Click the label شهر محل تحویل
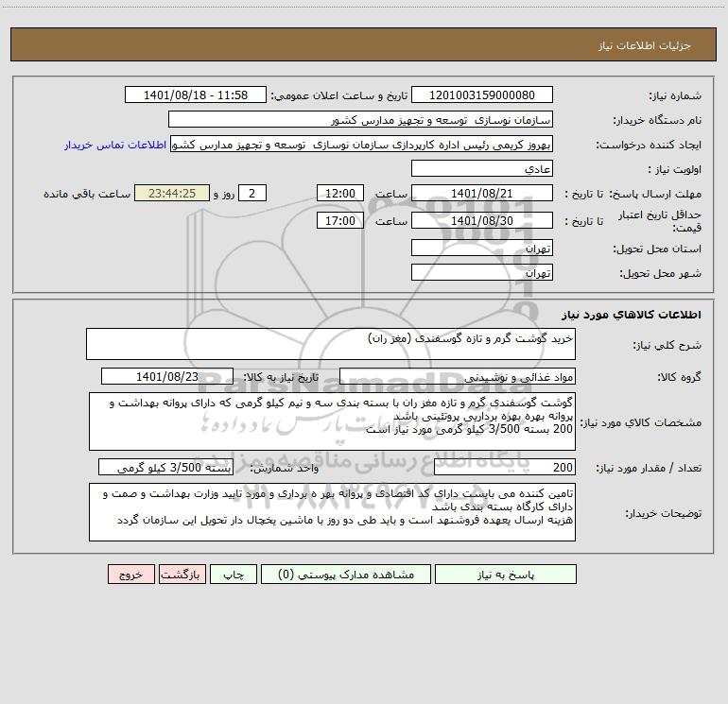This screenshot has height=704, width=728. click(661, 273)
